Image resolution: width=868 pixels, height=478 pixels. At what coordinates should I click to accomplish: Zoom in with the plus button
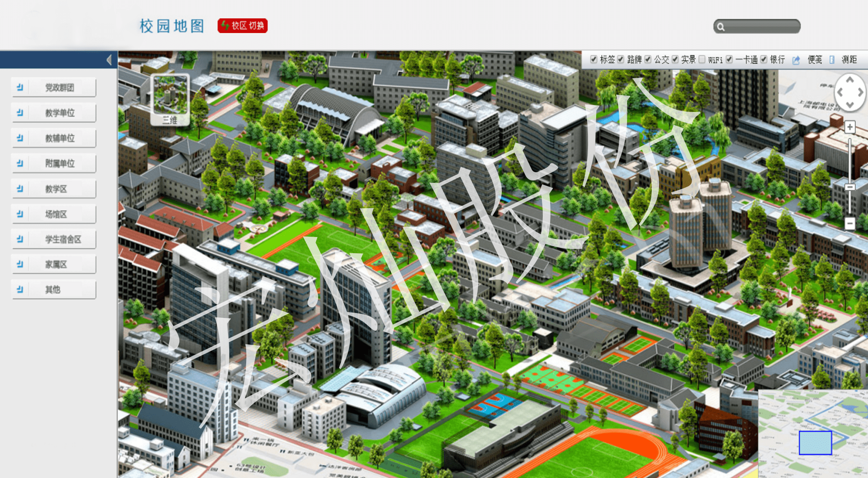(x=850, y=127)
